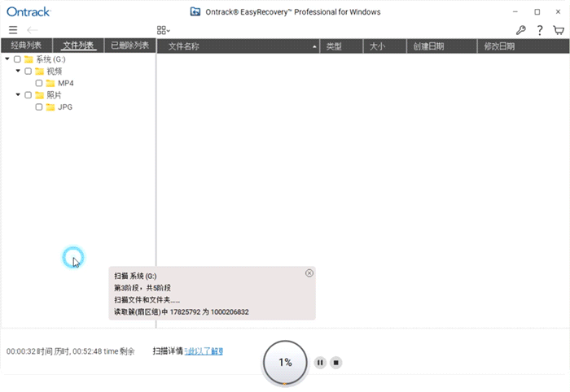
Task: Select the 视频 folder label
Action: tap(55, 71)
